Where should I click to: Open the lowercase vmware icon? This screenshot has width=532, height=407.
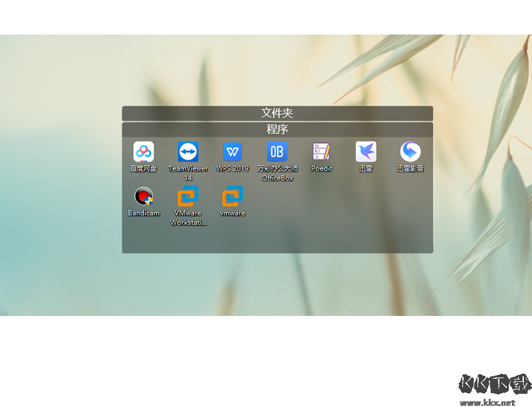[x=232, y=196]
